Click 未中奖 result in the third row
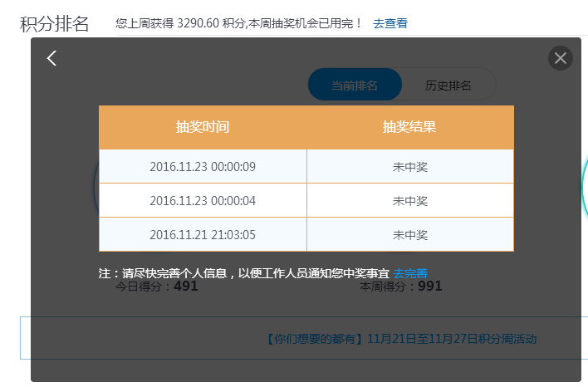 [410, 235]
